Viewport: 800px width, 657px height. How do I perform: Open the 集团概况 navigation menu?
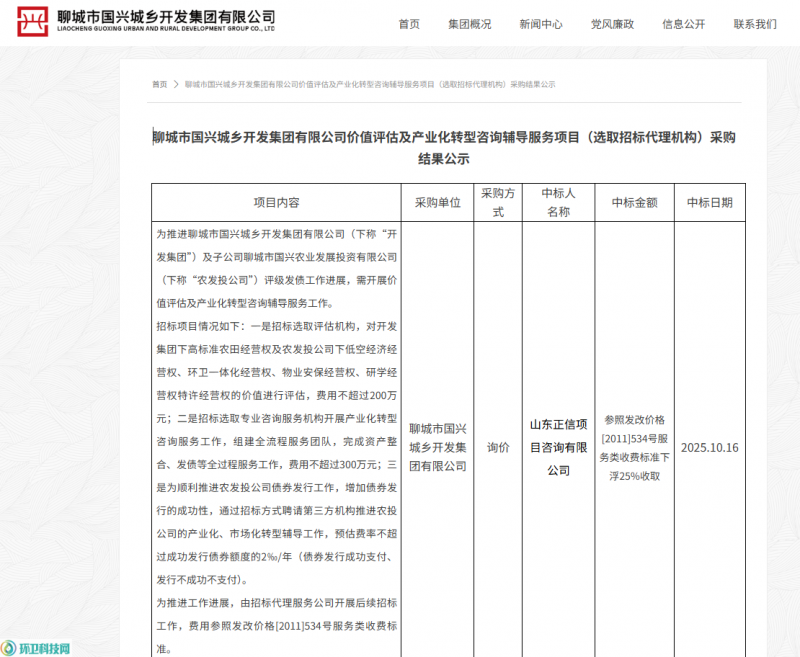pos(469,24)
